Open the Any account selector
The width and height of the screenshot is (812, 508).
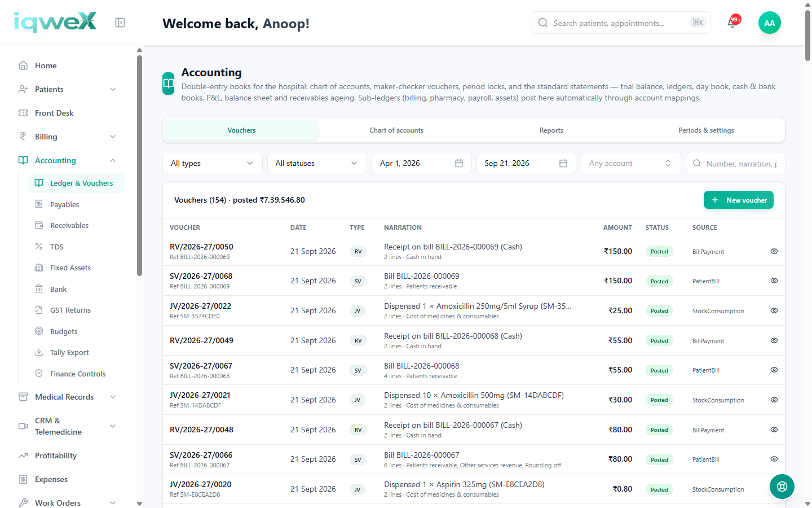pos(630,163)
